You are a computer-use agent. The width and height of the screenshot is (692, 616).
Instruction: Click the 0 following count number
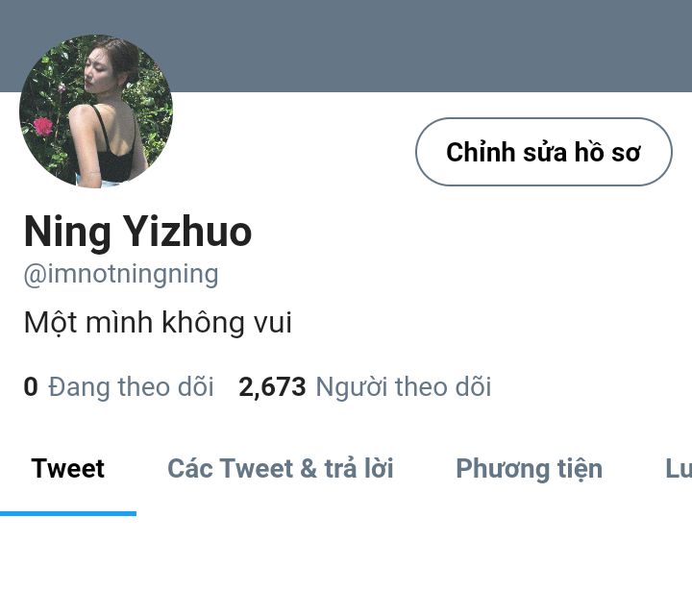pyautogui.click(x=31, y=387)
